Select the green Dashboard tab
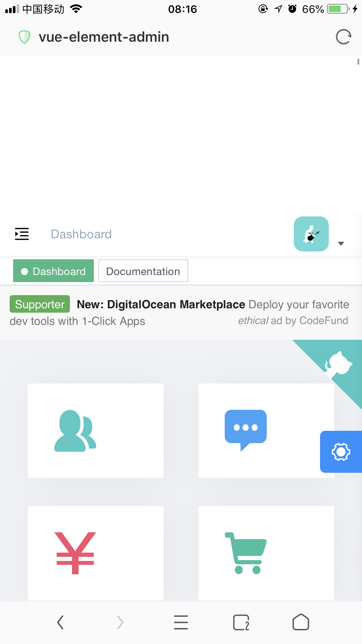This screenshot has height=644, width=362. [53, 271]
